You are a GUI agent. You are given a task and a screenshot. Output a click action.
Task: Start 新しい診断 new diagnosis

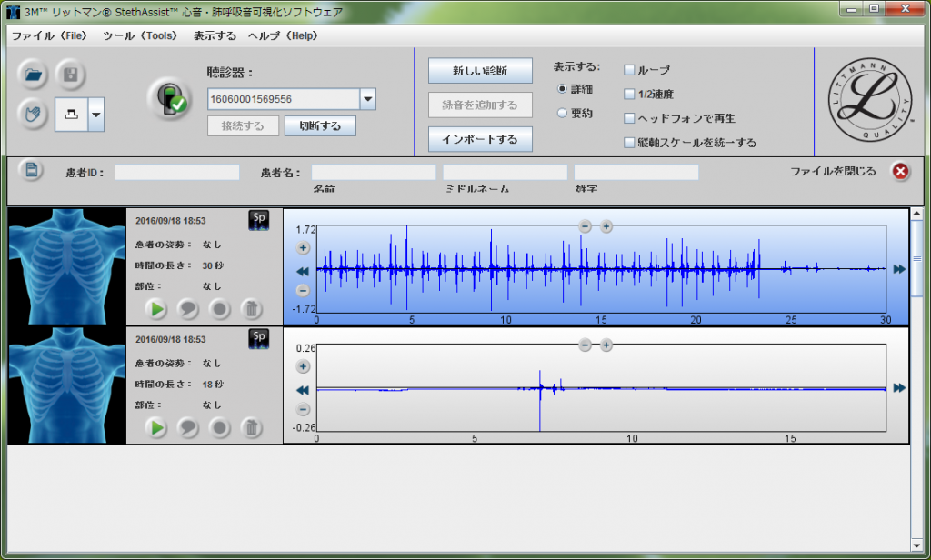tap(480, 71)
